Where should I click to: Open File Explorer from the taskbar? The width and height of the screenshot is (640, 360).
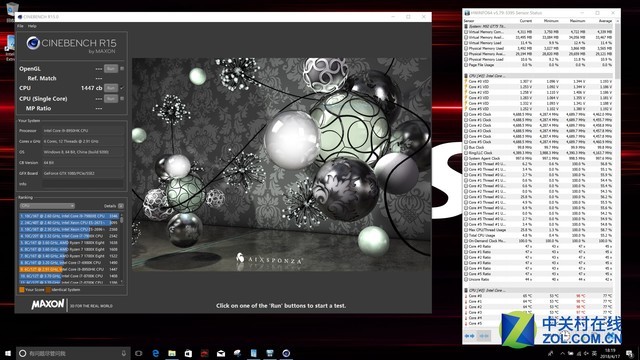click(x=172, y=353)
